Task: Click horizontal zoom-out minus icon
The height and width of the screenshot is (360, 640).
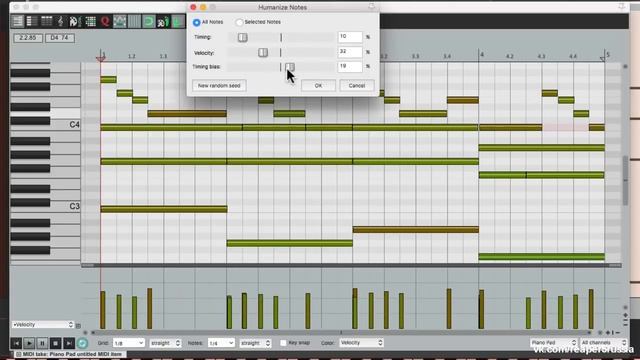Action: coord(618,333)
